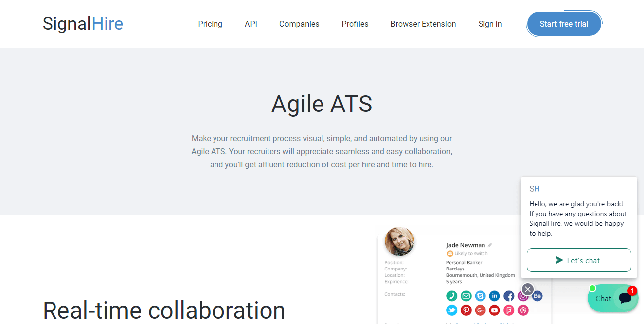The width and height of the screenshot is (644, 324).
Task: Open the Pricing menu item
Action: (210, 24)
